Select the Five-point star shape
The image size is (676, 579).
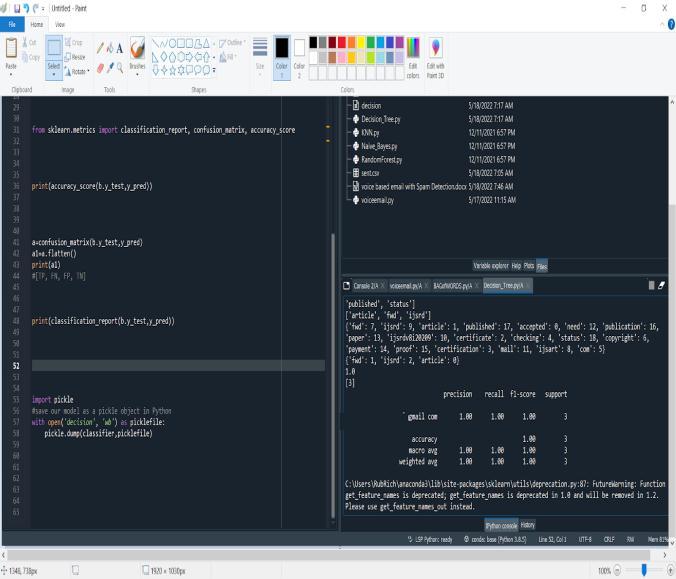pos(172,70)
